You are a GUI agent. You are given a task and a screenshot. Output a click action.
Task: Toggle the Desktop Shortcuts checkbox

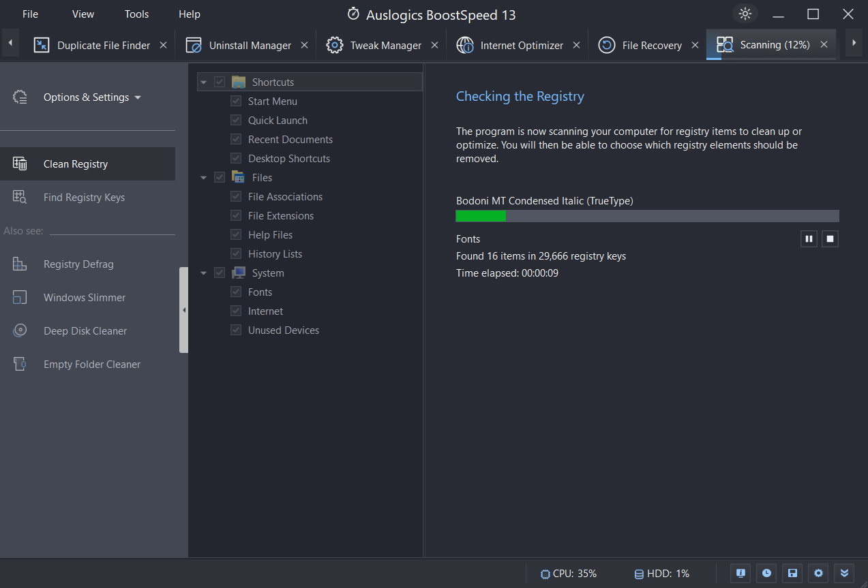coord(236,158)
